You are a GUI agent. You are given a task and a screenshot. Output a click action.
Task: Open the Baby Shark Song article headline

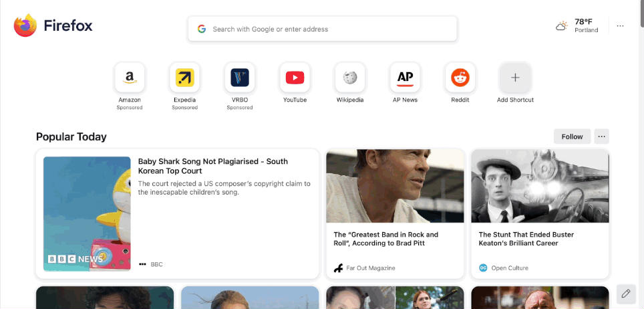tap(212, 167)
